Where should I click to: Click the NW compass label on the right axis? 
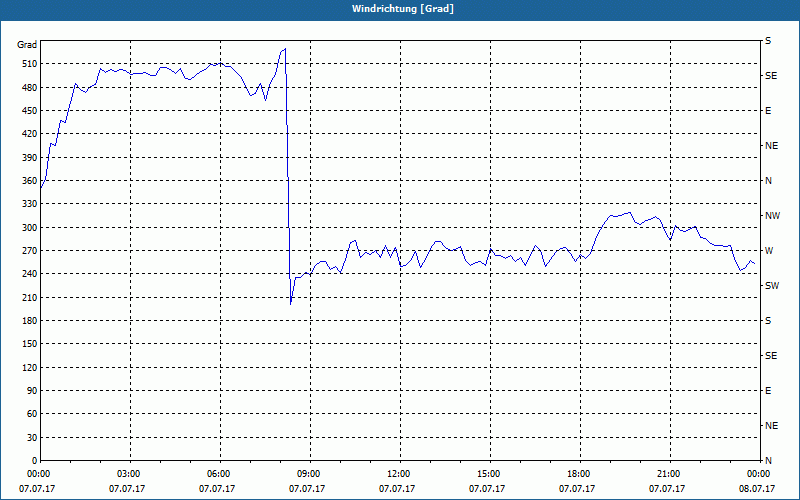pyautogui.click(x=772, y=216)
